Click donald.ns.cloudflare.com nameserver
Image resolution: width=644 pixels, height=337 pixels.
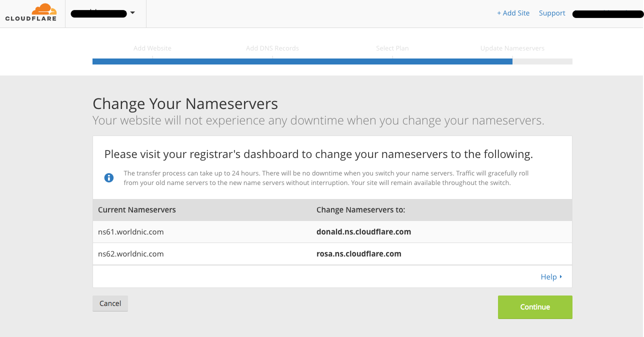click(364, 232)
